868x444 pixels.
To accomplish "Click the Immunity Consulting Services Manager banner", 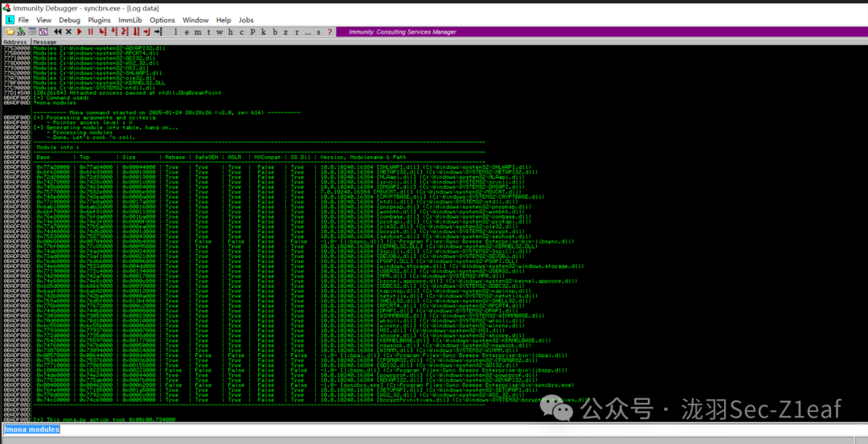I will click(601, 31).
